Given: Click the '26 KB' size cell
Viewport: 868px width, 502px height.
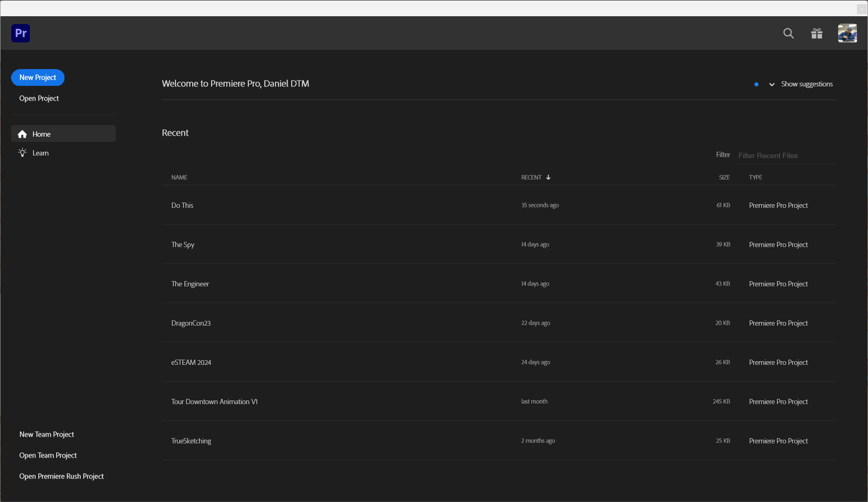Looking at the screenshot, I should coord(723,362).
